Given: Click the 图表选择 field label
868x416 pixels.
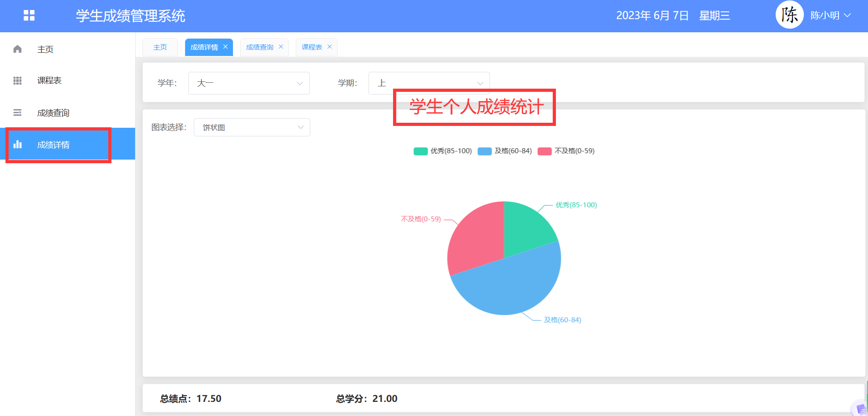Looking at the screenshot, I should coord(169,127).
